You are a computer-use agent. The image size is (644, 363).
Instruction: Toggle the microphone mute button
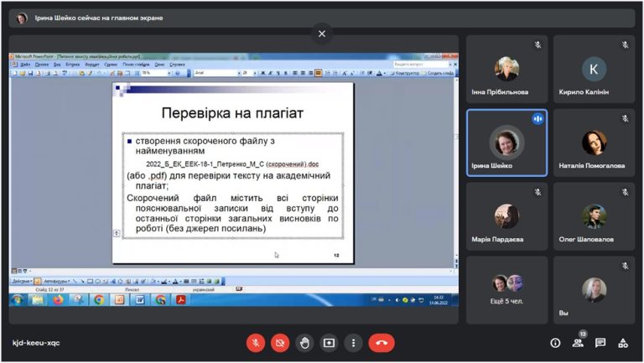point(256,343)
